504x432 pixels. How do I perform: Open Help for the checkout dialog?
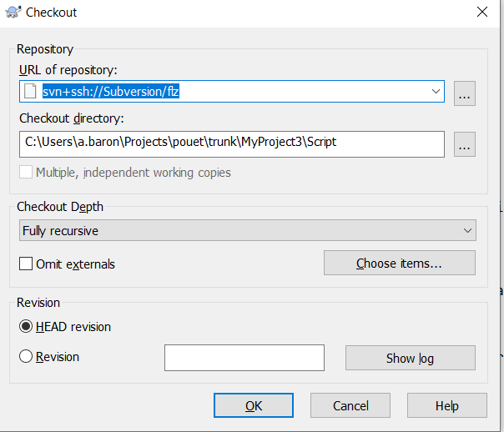[x=447, y=405]
